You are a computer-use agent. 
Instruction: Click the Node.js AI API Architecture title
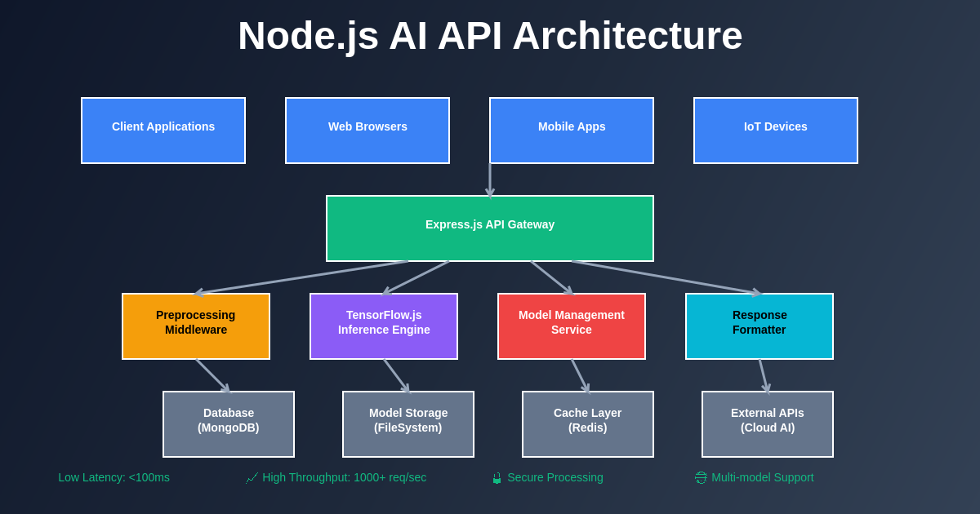click(490, 36)
